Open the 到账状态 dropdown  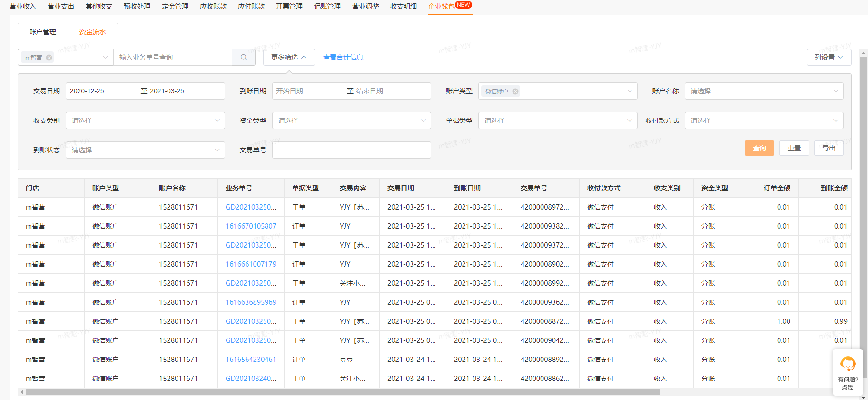pos(145,150)
